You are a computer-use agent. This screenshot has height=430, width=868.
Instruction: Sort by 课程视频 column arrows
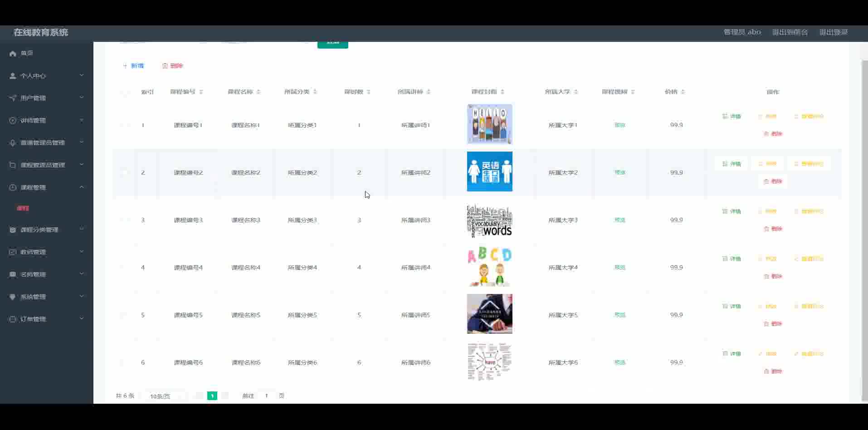633,92
